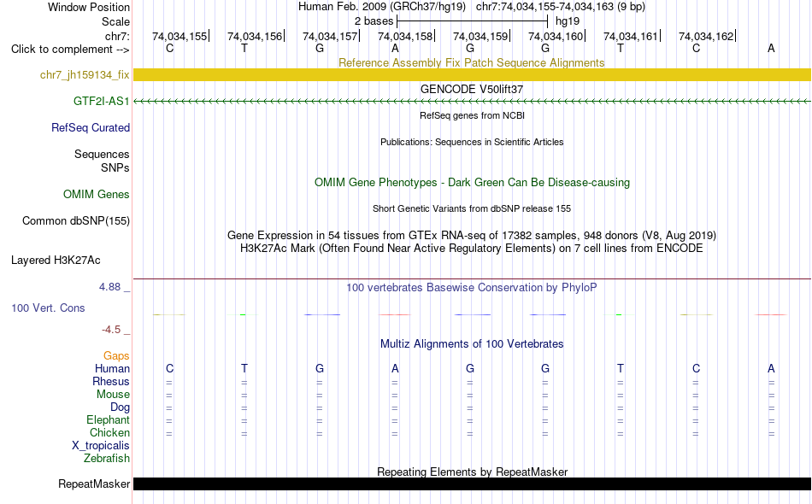
Task: Click the H3K27Ac Mark ENCODE track title
Action: 472,249
